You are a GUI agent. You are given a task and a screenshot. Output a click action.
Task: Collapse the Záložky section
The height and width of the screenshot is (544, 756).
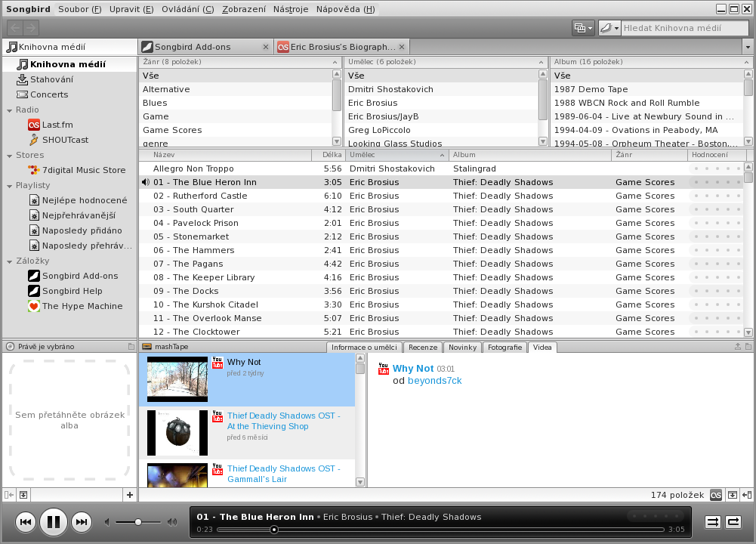(9, 261)
